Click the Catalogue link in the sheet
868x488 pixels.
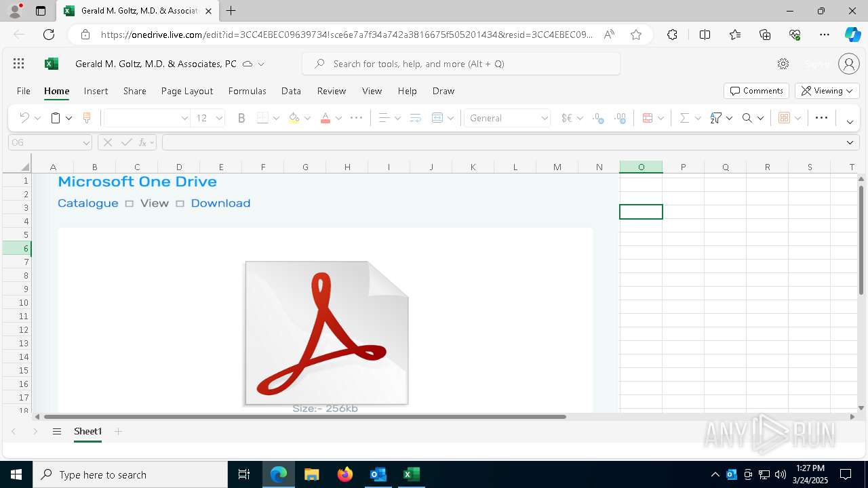[x=88, y=203]
